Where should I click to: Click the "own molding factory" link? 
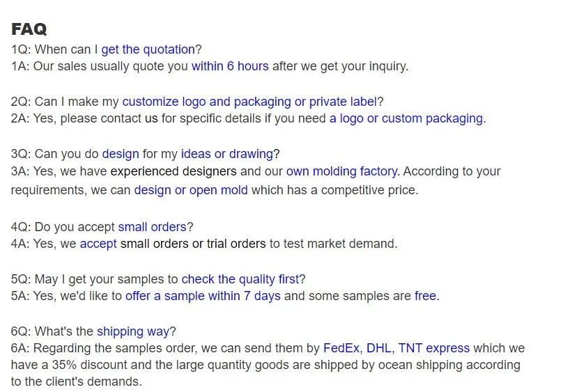pos(341,171)
